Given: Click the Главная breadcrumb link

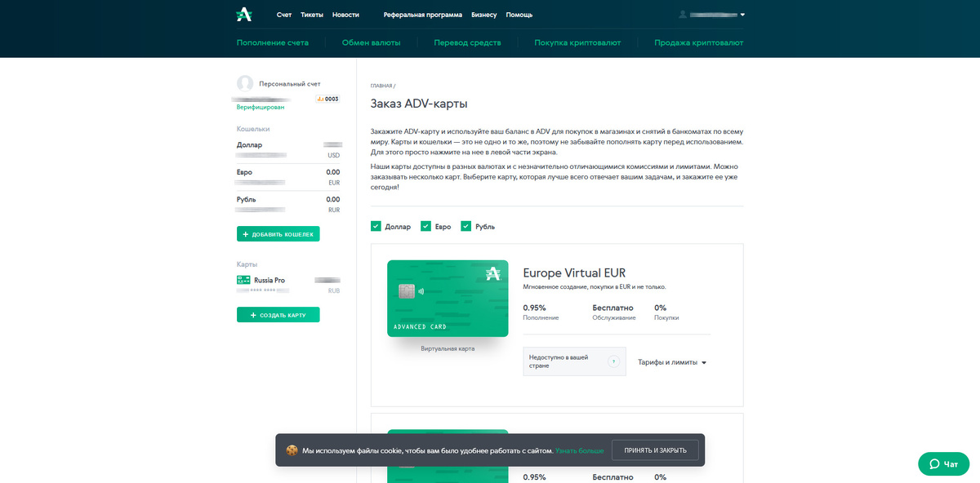Looking at the screenshot, I should click(381, 85).
